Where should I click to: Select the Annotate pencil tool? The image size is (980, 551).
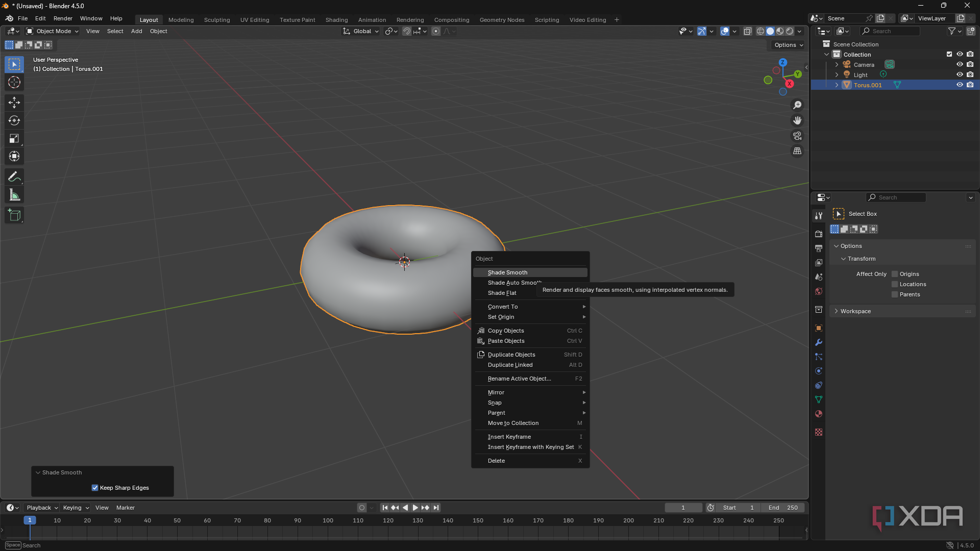point(14,177)
